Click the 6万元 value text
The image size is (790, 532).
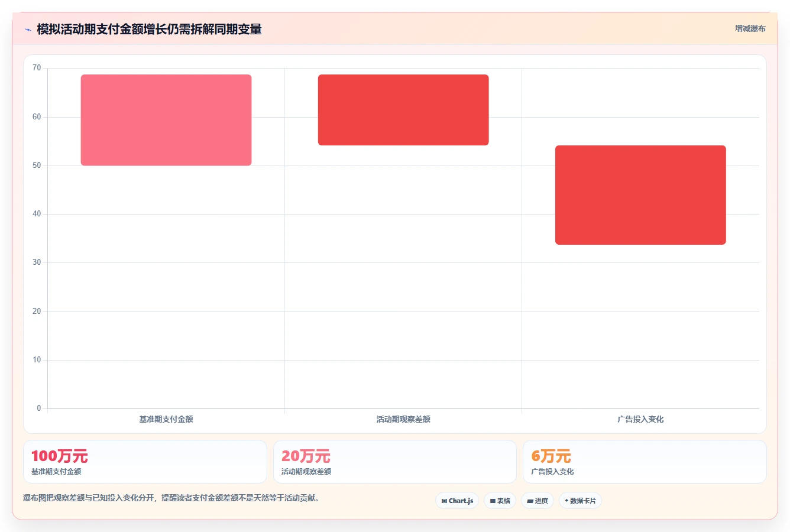tap(551, 456)
